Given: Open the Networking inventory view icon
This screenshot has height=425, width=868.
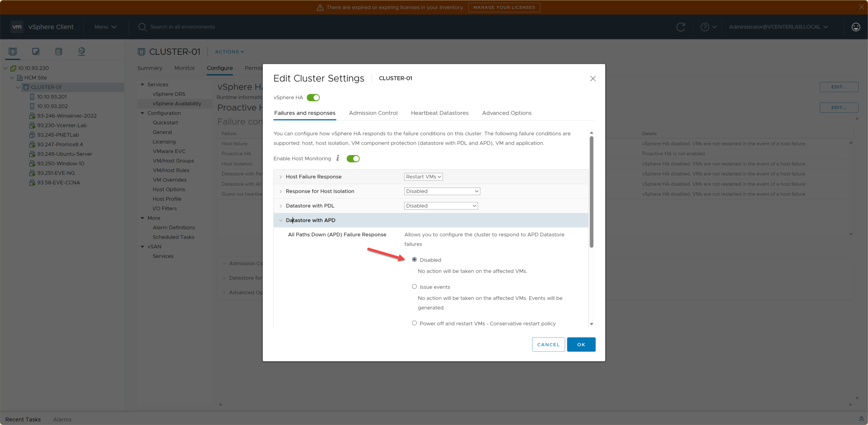Looking at the screenshot, I should point(82,52).
